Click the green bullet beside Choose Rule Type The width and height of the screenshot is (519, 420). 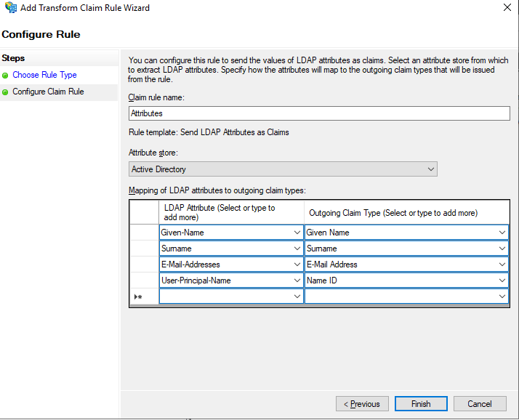pyautogui.click(x=5, y=76)
